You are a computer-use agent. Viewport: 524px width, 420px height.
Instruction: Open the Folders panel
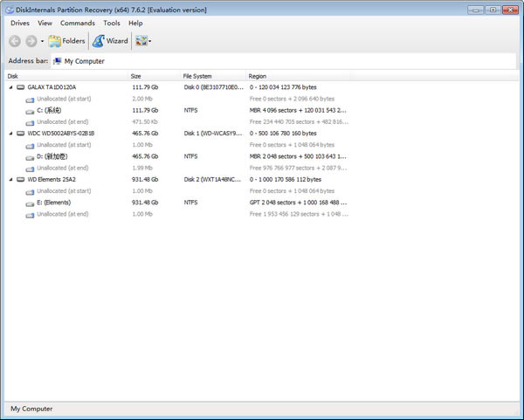coord(66,41)
